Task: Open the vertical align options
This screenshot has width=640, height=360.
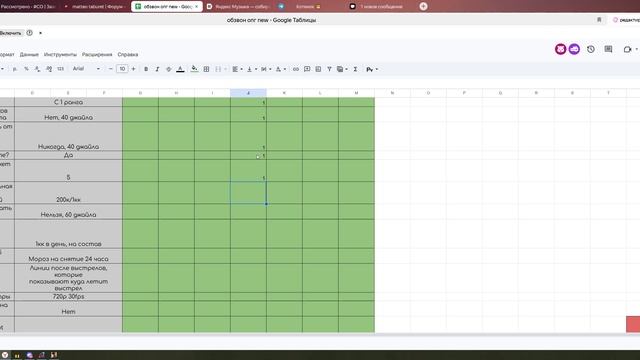Action: (x=251, y=69)
